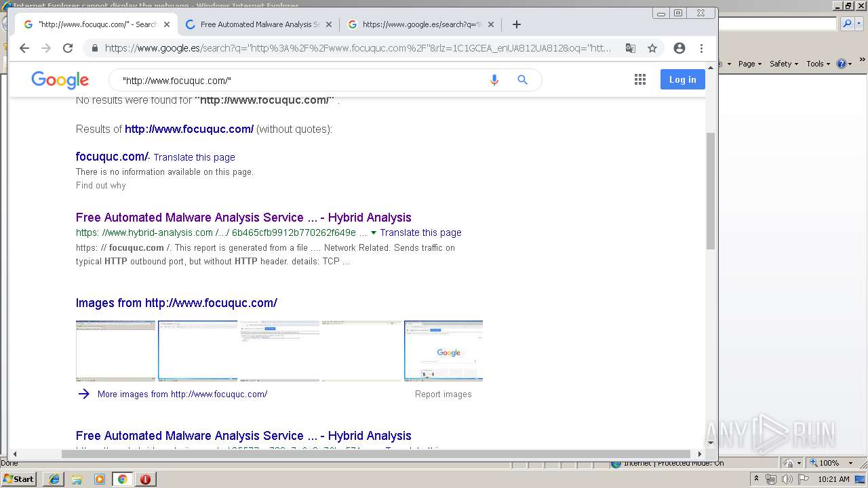Open the fifth thumbnail showing Google logo

443,350
